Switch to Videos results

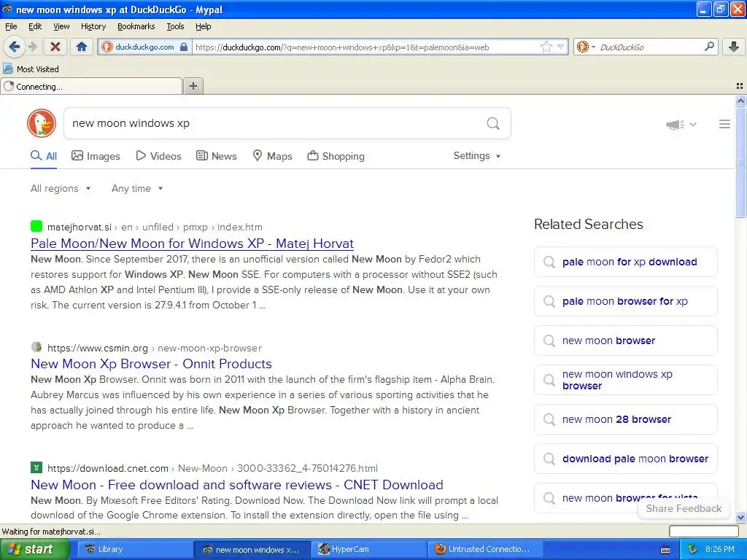coord(158,156)
